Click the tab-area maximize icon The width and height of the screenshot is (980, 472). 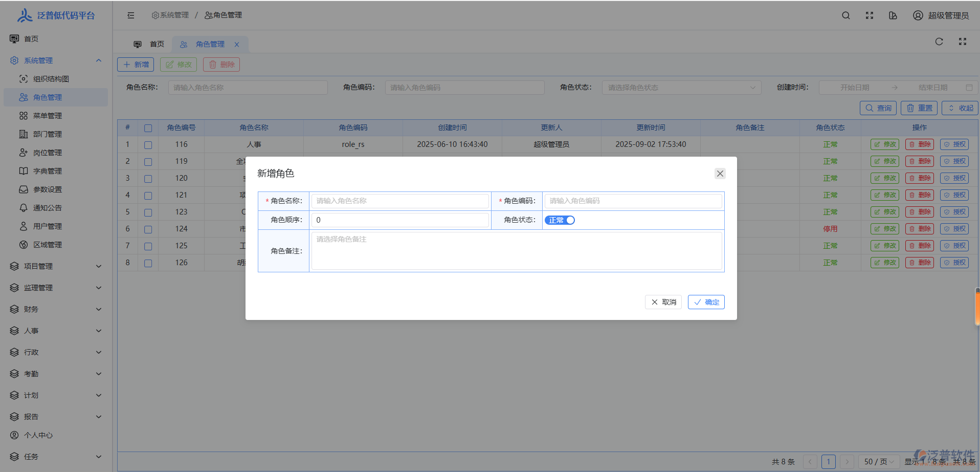(963, 41)
